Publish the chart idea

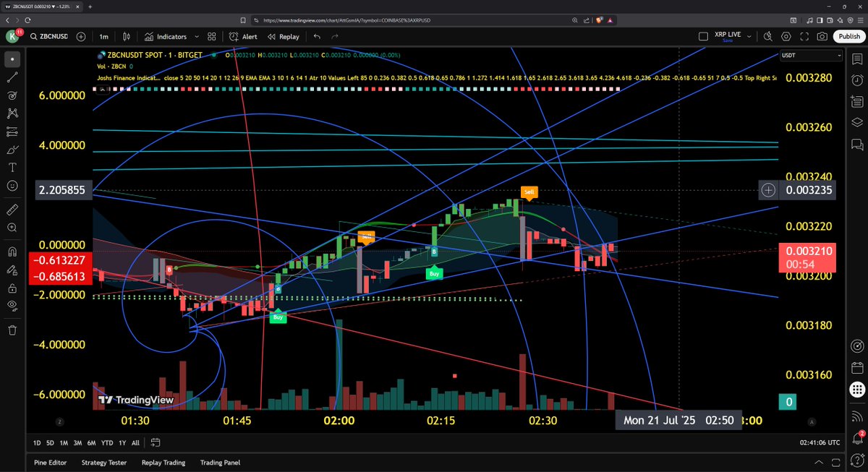(848, 36)
